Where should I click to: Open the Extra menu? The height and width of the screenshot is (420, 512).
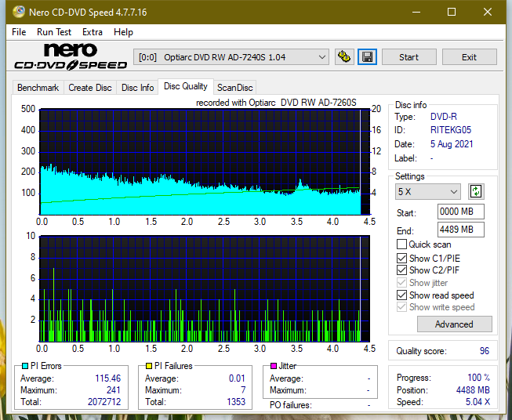click(x=93, y=32)
